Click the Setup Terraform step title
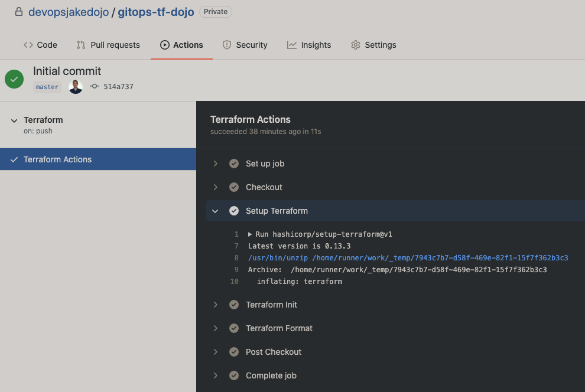Image resolution: width=585 pixels, height=392 pixels. (277, 211)
